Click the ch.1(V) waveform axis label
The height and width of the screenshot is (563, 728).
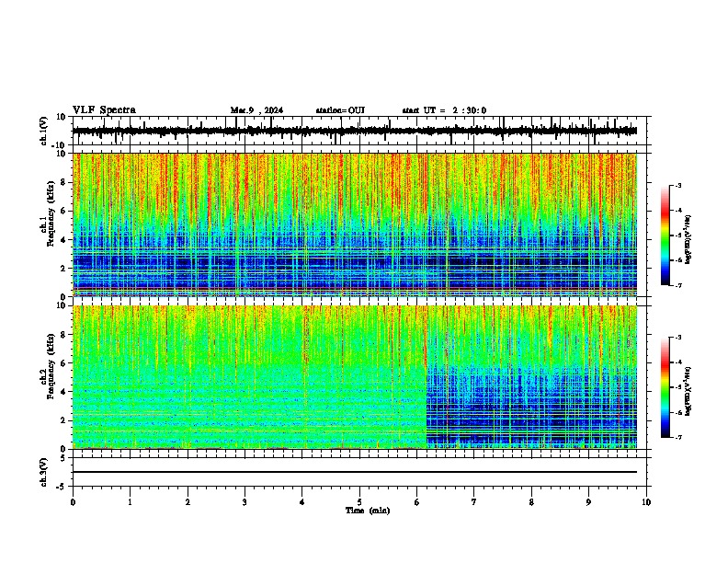pyautogui.click(x=44, y=131)
